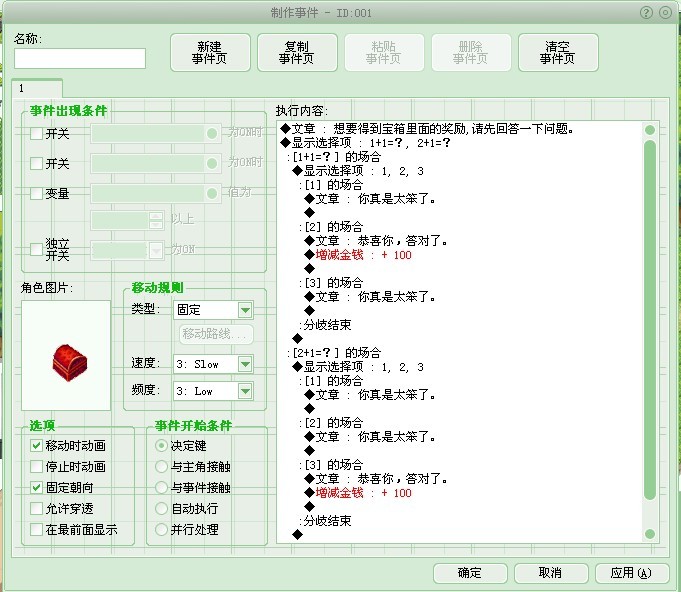681x592 pixels.
Task: Select 与主角接触 start condition
Action: coord(161,466)
